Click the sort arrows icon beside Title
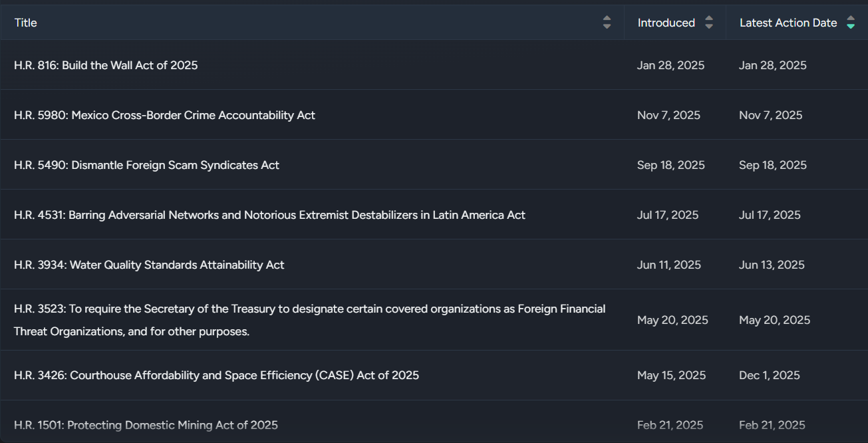This screenshot has width=868, height=443. (x=607, y=23)
